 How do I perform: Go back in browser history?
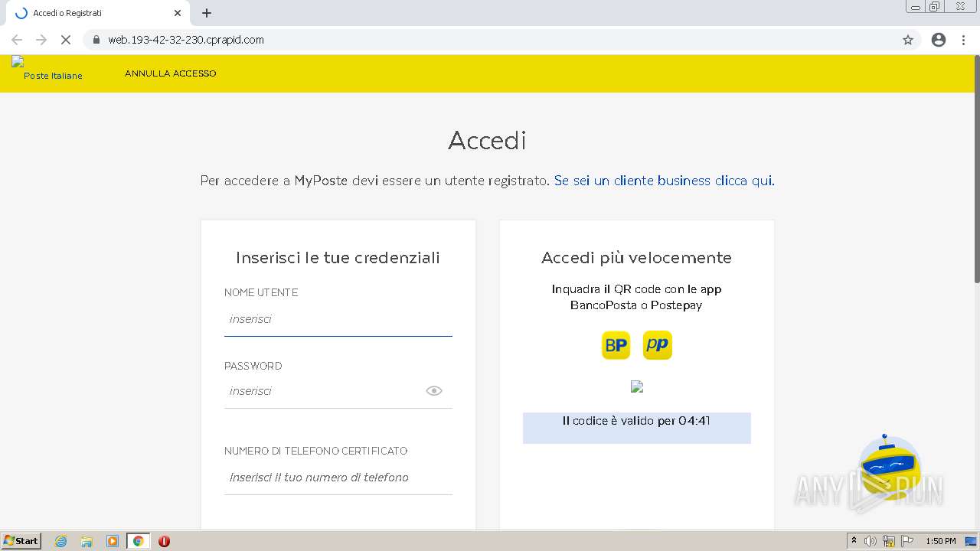pyautogui.click(x=17, y=40)
